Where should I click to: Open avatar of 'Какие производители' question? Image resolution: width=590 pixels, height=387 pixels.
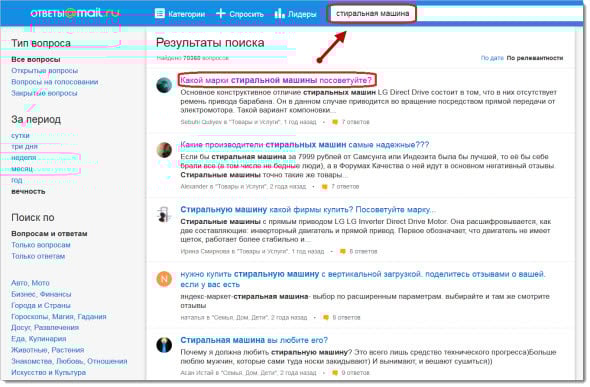tap(164, 150)
